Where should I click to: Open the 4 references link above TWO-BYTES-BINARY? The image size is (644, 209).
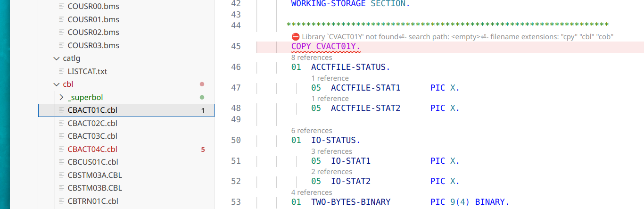click(x=312, y=192)
